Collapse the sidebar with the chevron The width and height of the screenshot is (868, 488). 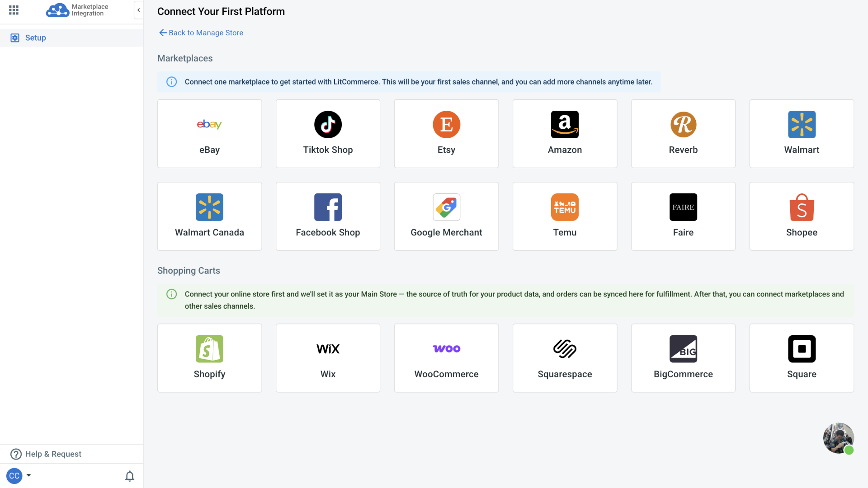(x=138, y=10)
